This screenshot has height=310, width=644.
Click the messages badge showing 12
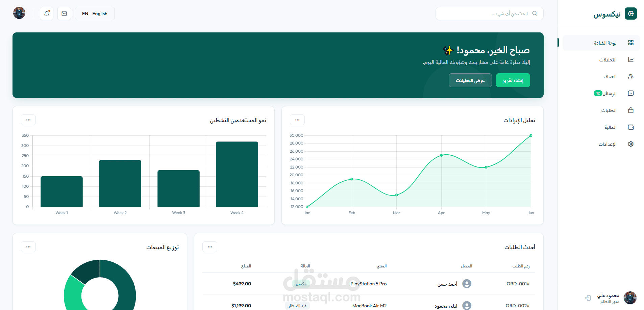(x=598, y=93)
